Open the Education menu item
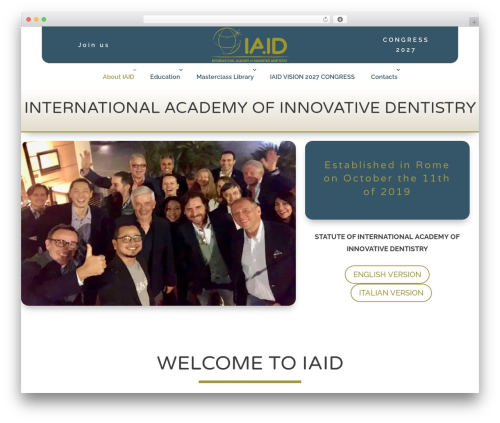This screenshot has width=500, height=423. coord(165,77)
